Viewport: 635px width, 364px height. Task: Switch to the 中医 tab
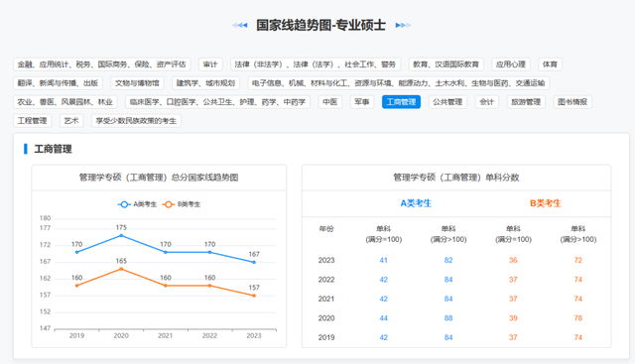point(330,101)
